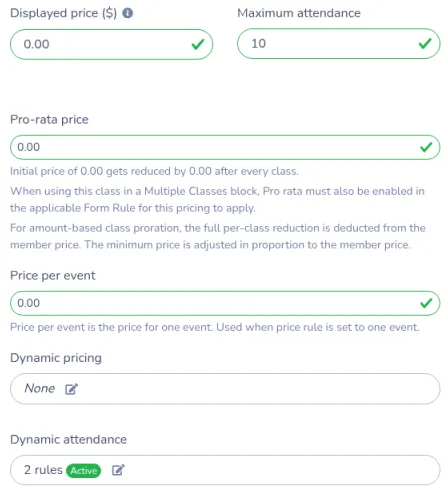448x492 pixels.
Task: Click the green checkmark in Price per event field
Action: [x=426, y=303]
